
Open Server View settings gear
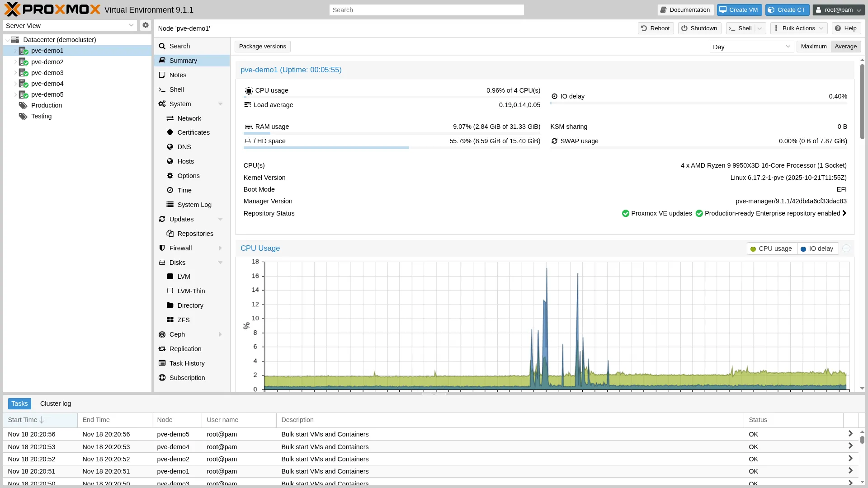pyautogui.click(x=145, y=25)
